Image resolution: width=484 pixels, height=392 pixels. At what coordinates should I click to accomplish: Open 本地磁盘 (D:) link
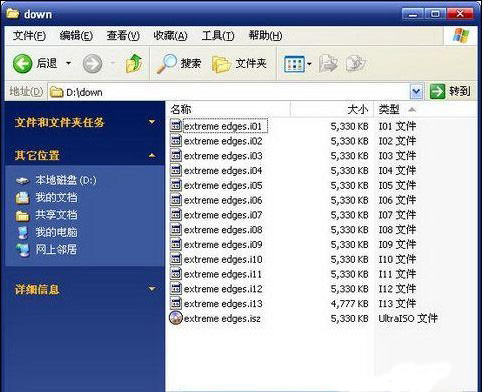66,180
